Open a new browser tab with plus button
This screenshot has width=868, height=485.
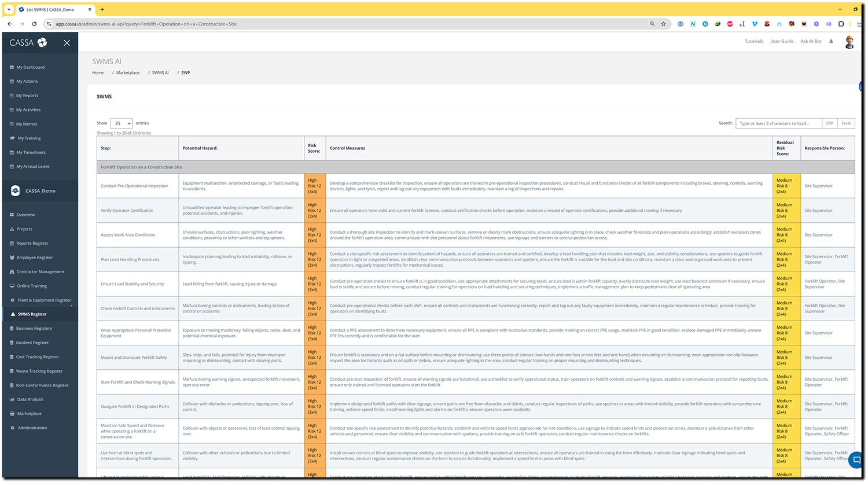coord(102,9)
